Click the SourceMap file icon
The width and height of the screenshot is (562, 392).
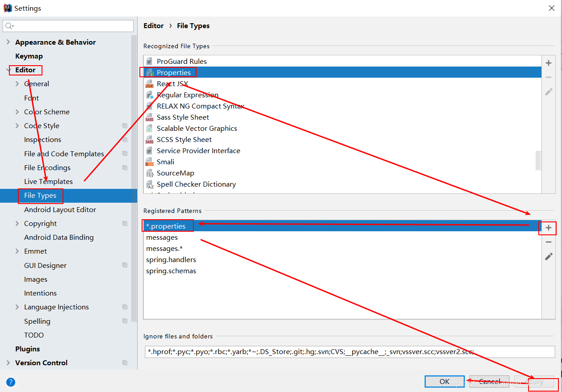pyautogui.click(x=150, y=173)
